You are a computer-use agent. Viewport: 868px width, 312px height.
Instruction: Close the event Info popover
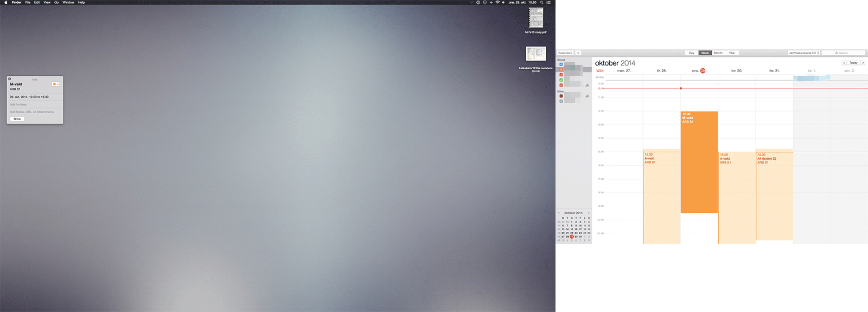(x=10, y=79)
